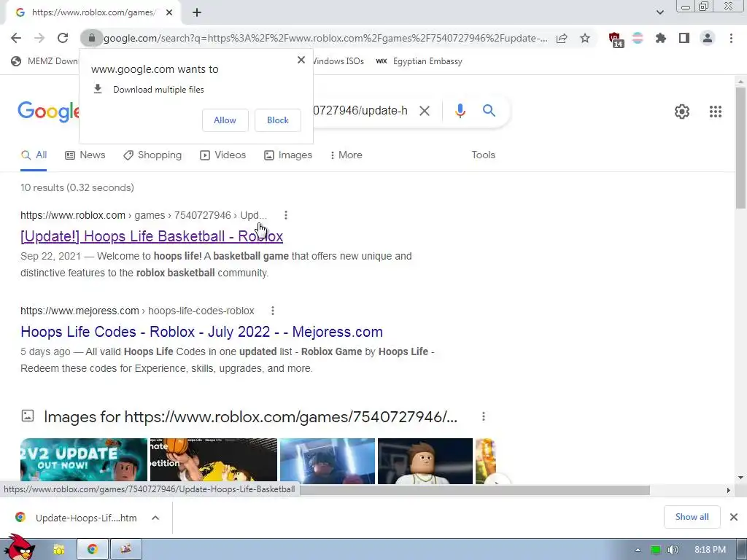Allow multiple file downloads
The height and width of the screenshot is (560, 747).
(225, 120)
